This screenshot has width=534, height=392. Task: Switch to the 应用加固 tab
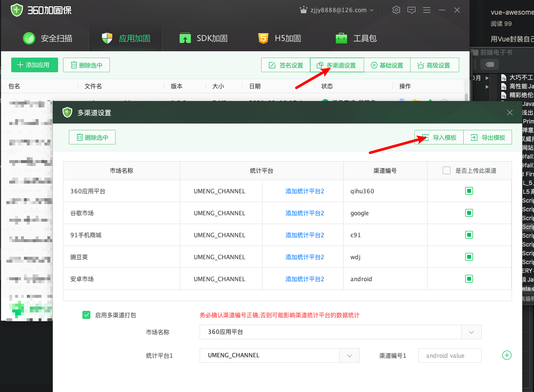pyautogui.click(x=126, y=38)
